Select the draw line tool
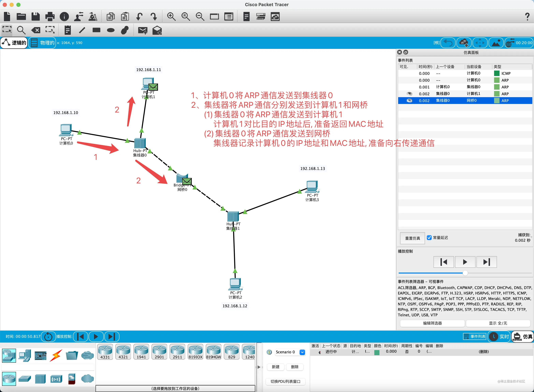Screen dimensions: 534x392 click(82, 30)
